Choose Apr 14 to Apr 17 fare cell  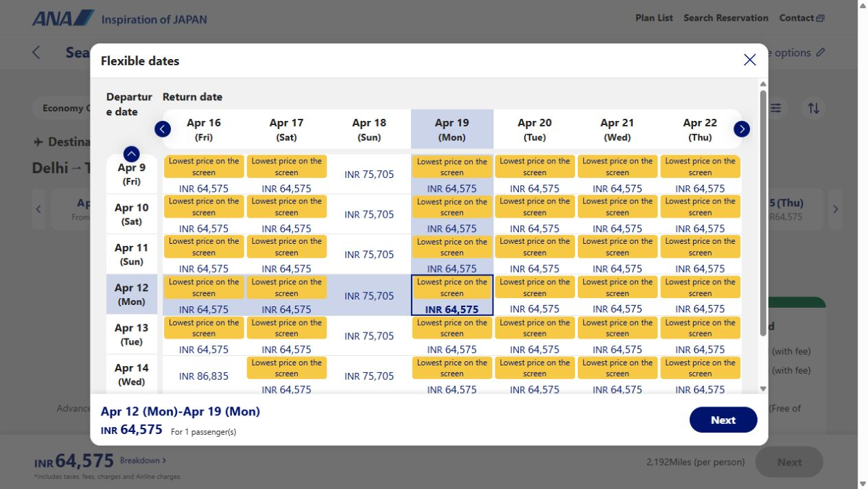[x=286, y=376]
